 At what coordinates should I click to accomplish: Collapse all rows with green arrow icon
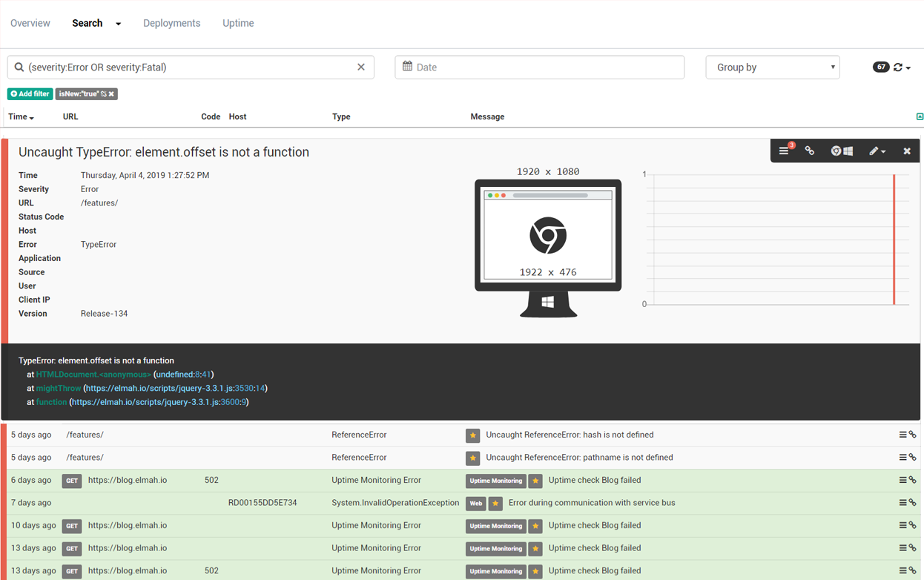[x=920, y=116]
